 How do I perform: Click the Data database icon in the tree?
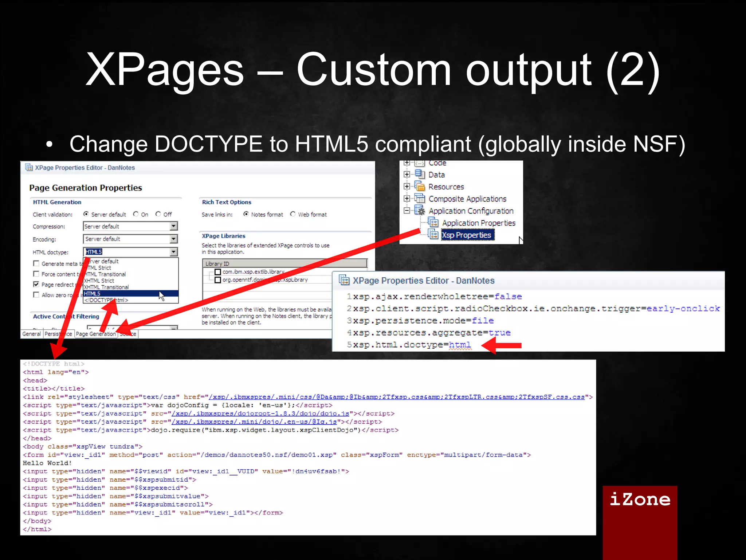click(420, 174)
